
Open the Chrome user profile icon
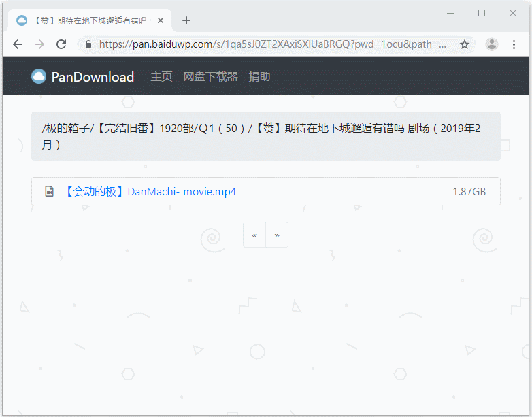[x=491, y=44]
